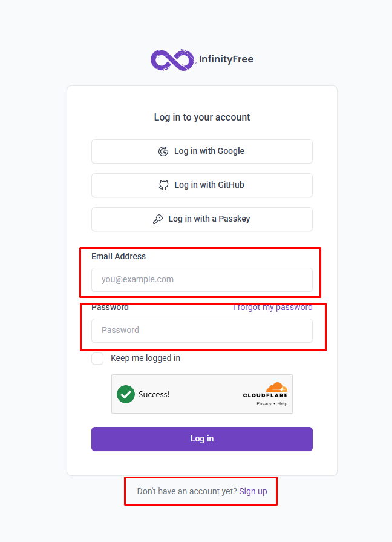The image size is (392, 542).
Task: Click the Email Address field label
Action: (118, 256)
